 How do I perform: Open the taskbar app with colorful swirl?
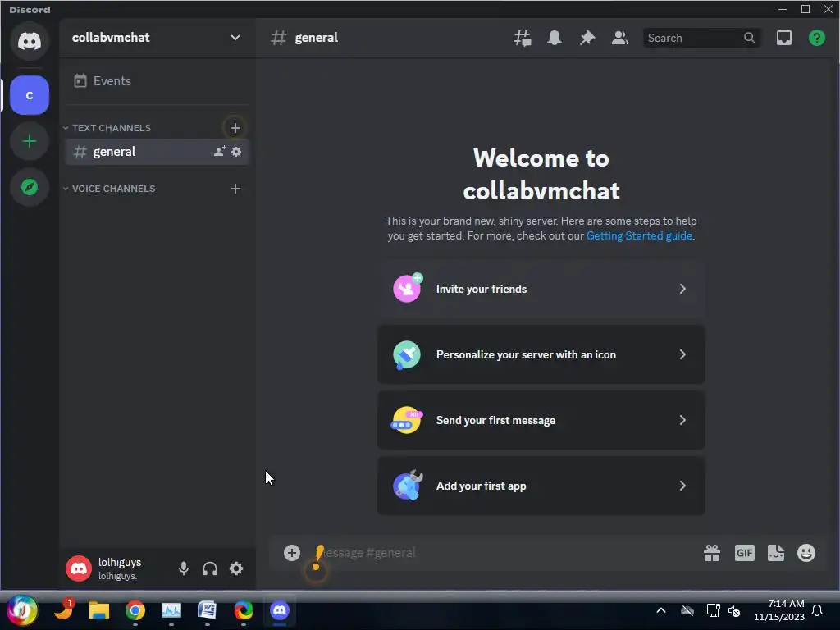coord(243,610)
